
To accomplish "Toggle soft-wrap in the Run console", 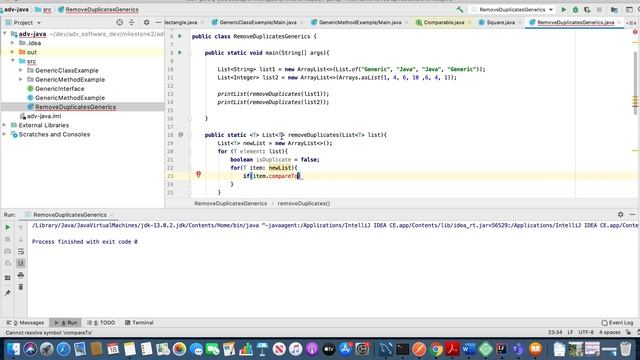I will [x=21, y=251].
